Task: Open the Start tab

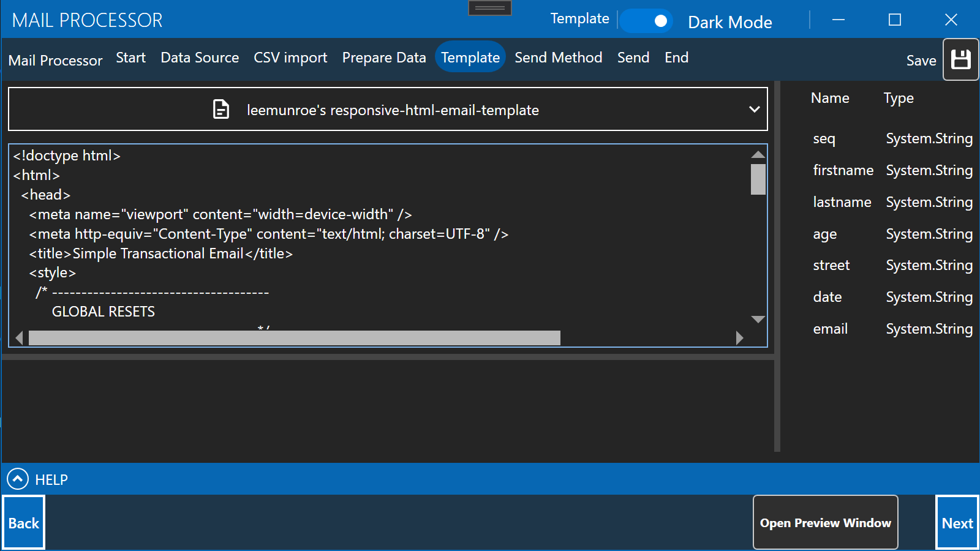Action: click(x=130, y=58)
